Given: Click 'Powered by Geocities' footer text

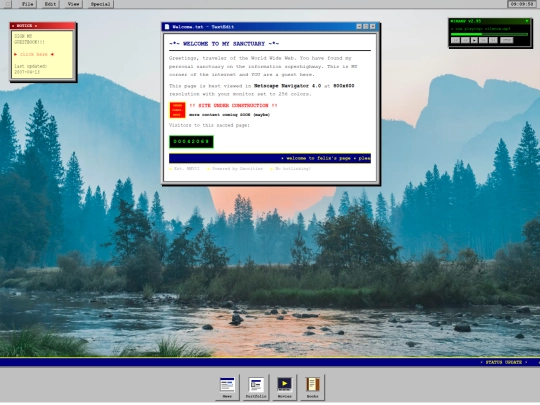Looking at the screenshot, I should [237, 169].
